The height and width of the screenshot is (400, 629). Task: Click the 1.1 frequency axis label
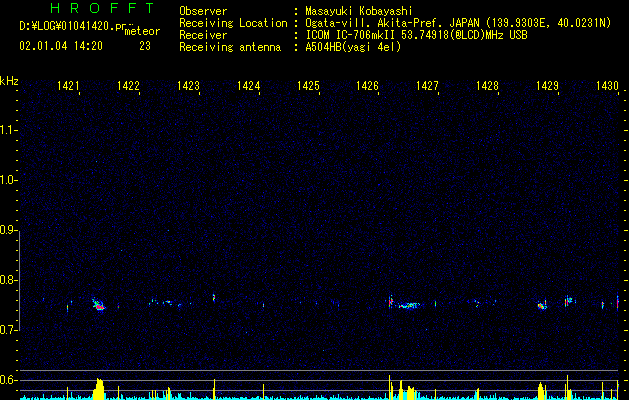(8, 130)
